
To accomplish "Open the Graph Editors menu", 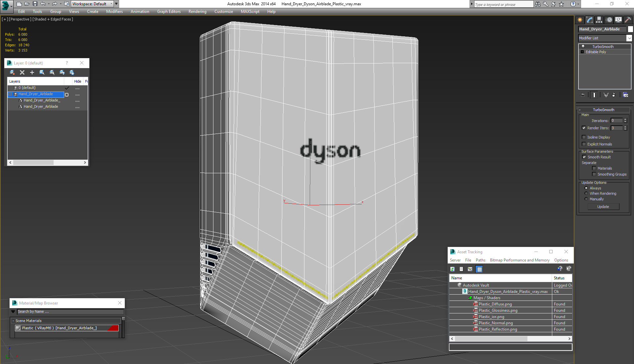I will (169, 12).
